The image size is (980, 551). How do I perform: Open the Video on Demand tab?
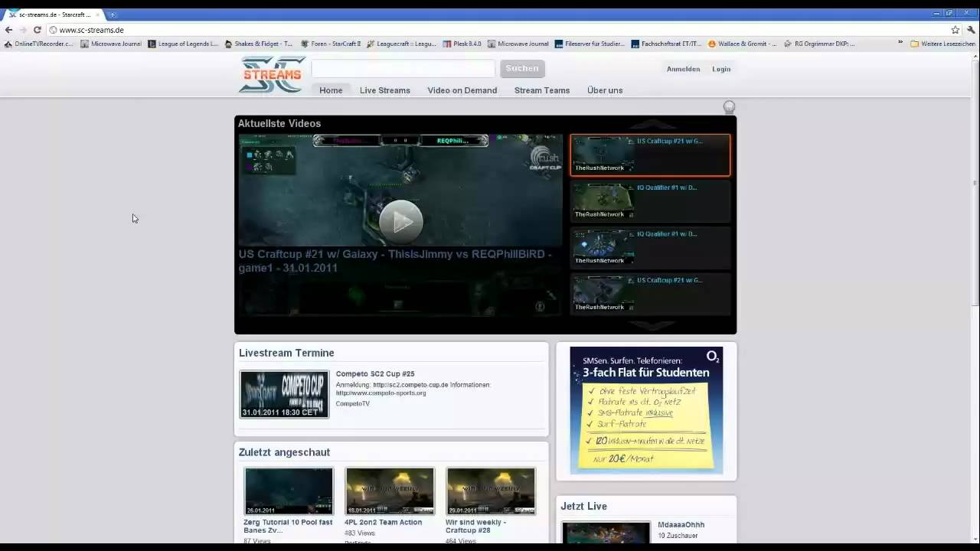tap(462, 90)
